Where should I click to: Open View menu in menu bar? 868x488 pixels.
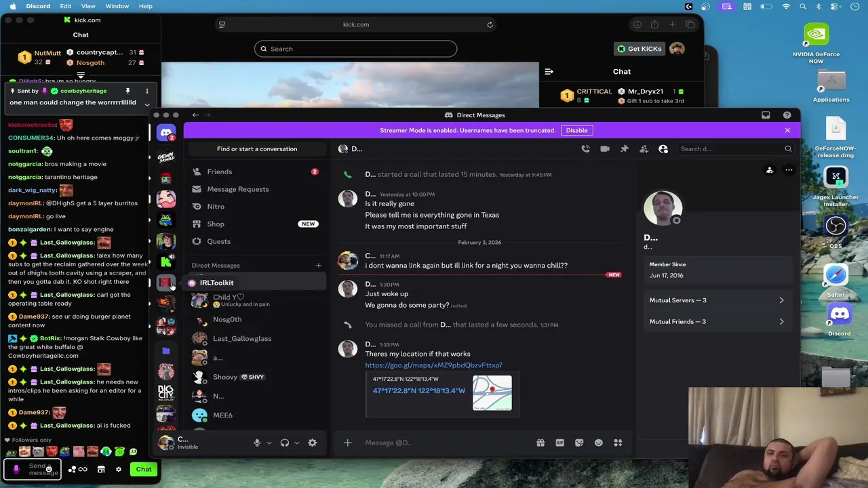(x=88, y=6)
